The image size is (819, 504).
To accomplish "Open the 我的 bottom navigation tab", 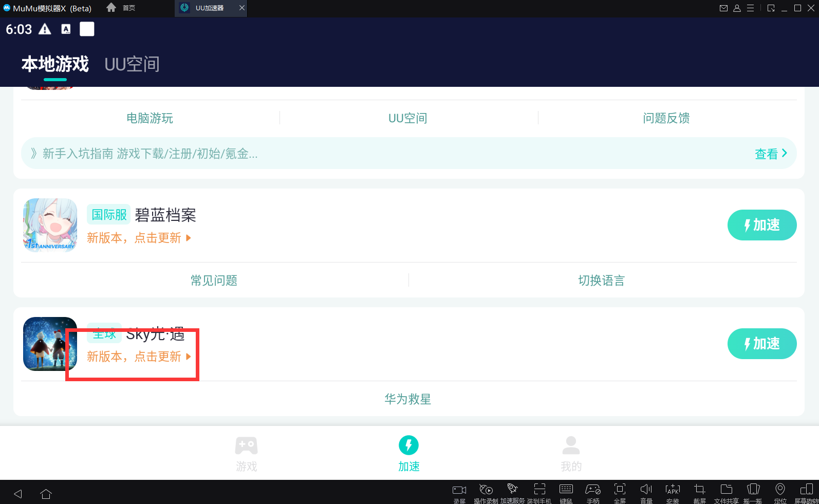I will click(x=571, y=454).
